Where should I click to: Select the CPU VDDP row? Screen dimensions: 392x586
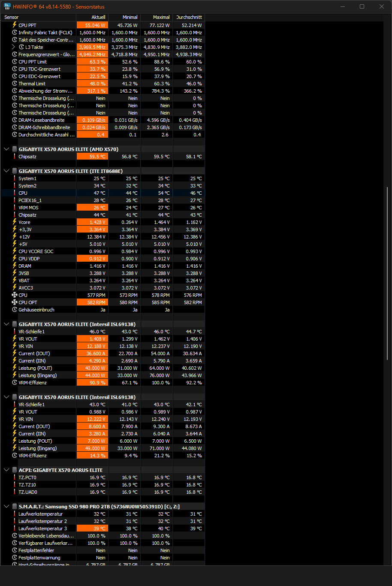pos(103,259)
